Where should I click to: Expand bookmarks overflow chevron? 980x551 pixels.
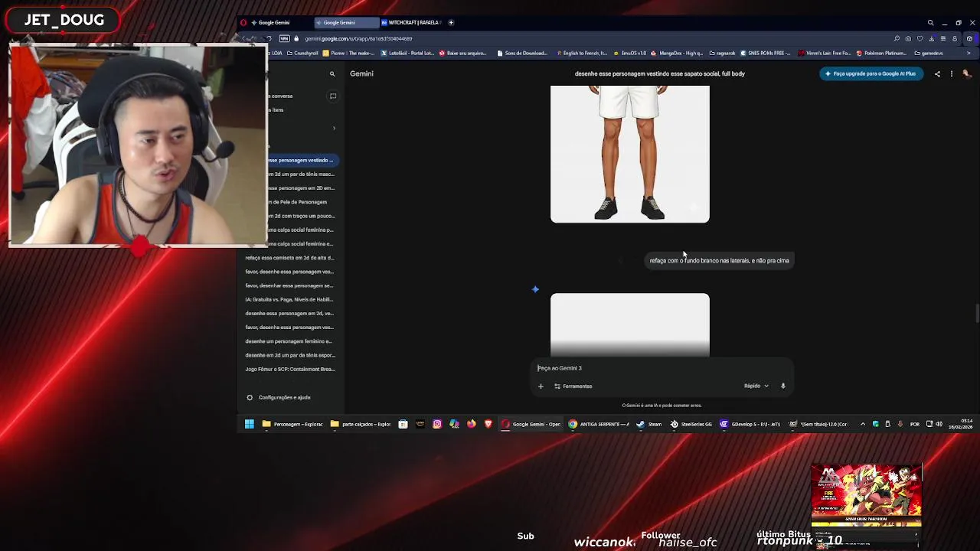coord(968,54)
